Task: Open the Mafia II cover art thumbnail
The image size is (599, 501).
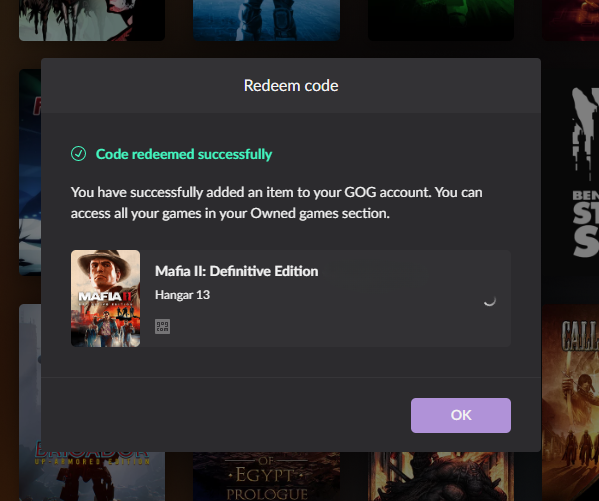Action: tap(105, 298)
